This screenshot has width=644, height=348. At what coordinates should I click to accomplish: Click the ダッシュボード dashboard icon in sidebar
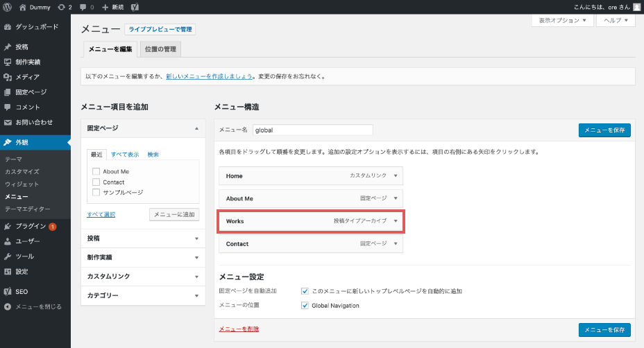pyautogui.click(x=8, y=28)
